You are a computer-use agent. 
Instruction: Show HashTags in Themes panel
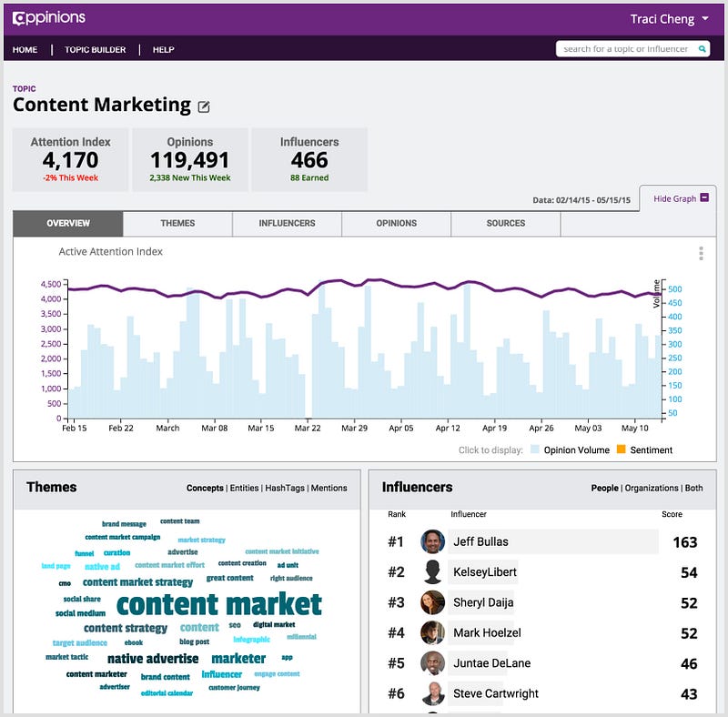coord(285,488)
